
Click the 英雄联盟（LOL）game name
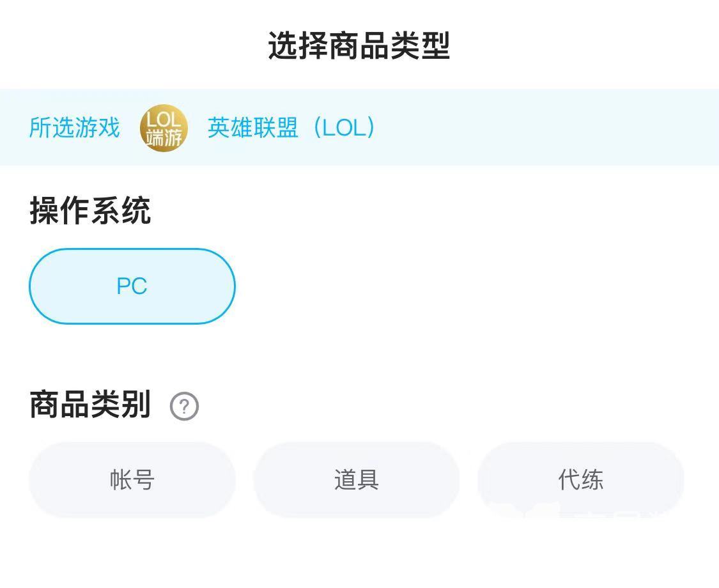[291, 128]
